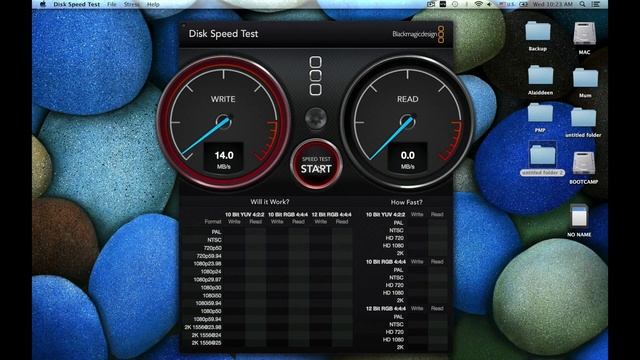
Task: Click '10 Bit RGB 4:4:4' header in How Fast
Action: pyautogui.click(x=386, y=262)
